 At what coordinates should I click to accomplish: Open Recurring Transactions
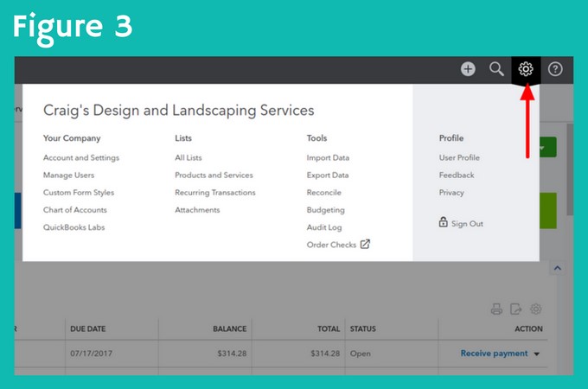coord(214,193)
